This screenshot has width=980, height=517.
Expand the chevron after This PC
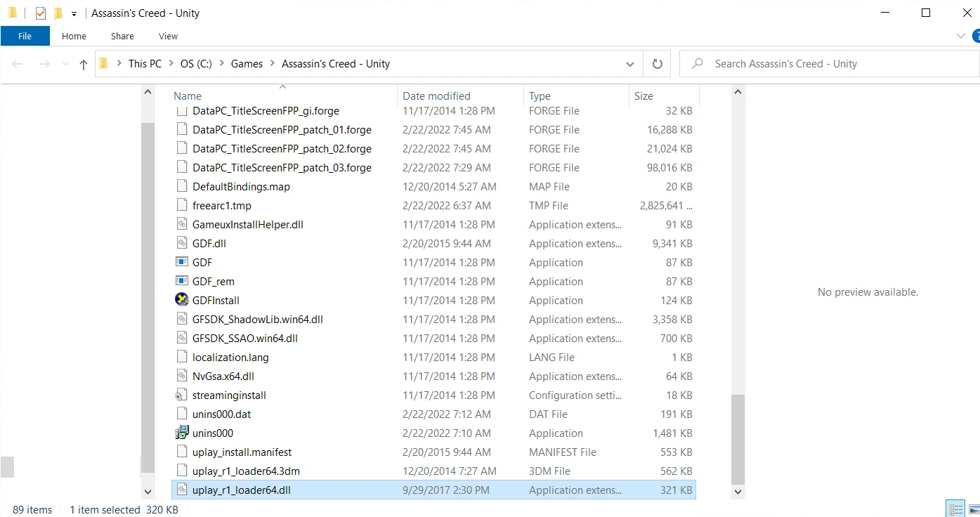[171, 64]
